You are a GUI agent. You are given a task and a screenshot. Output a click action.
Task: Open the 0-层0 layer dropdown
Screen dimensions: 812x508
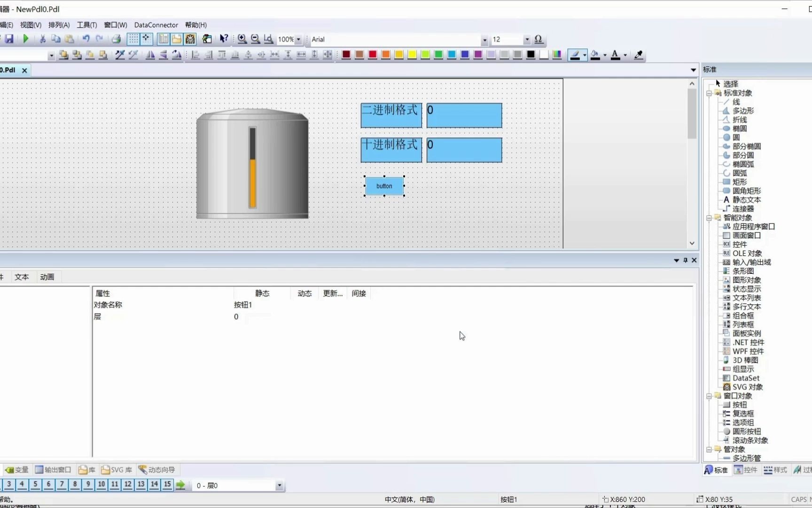[280, 485]
